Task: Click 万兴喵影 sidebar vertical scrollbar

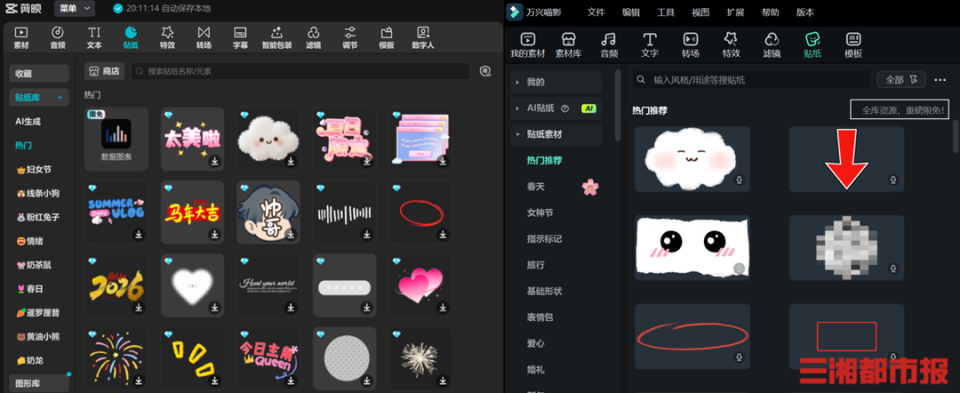Action: pyautogui.click(x=618, y=105)
